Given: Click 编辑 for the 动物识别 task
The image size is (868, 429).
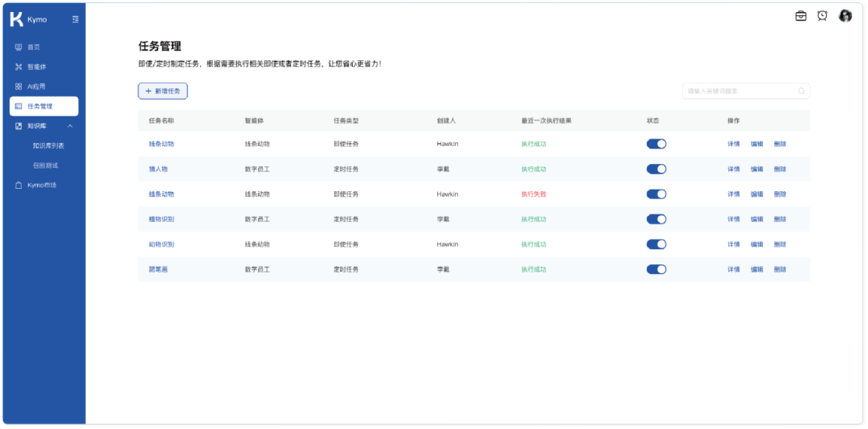Looking at the screenshot, I should [x=757, y=244].
